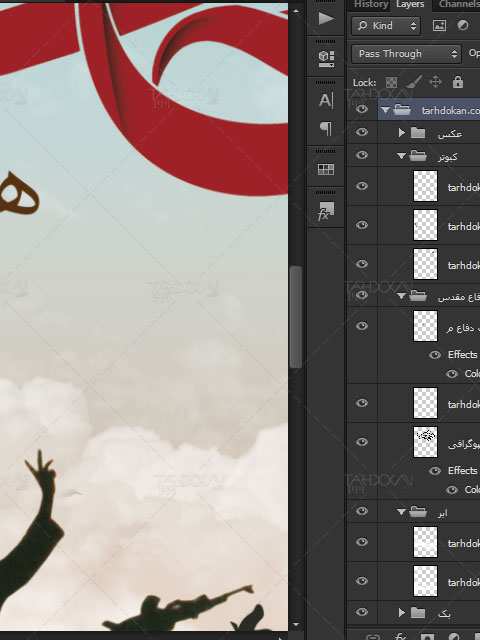The image size is (480, 640).
Task: Open the Paragraph panel icon
Action: 326,129
